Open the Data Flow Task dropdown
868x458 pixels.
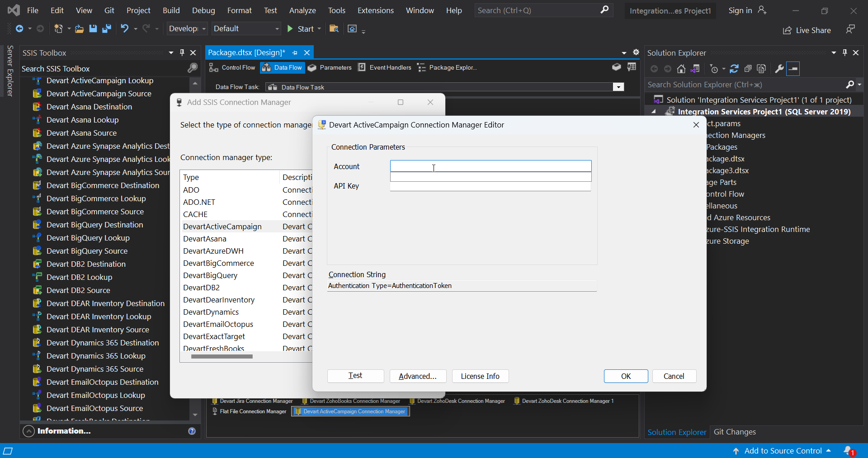pyautogui.click(x=618, y=87)
